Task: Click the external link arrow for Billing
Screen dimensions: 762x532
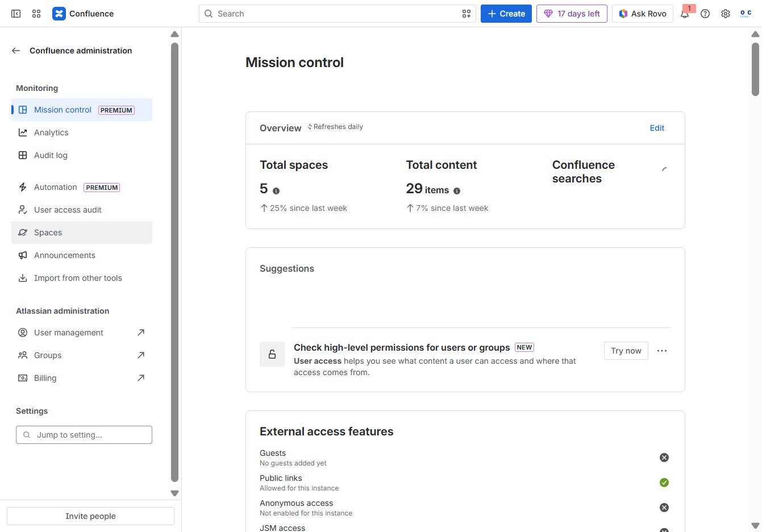Action: (x=141, y=378)
